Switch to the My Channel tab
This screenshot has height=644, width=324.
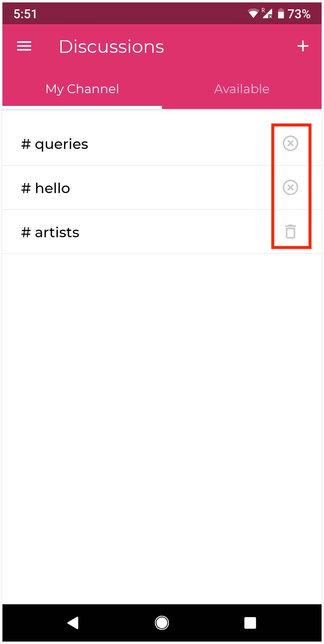82,89
